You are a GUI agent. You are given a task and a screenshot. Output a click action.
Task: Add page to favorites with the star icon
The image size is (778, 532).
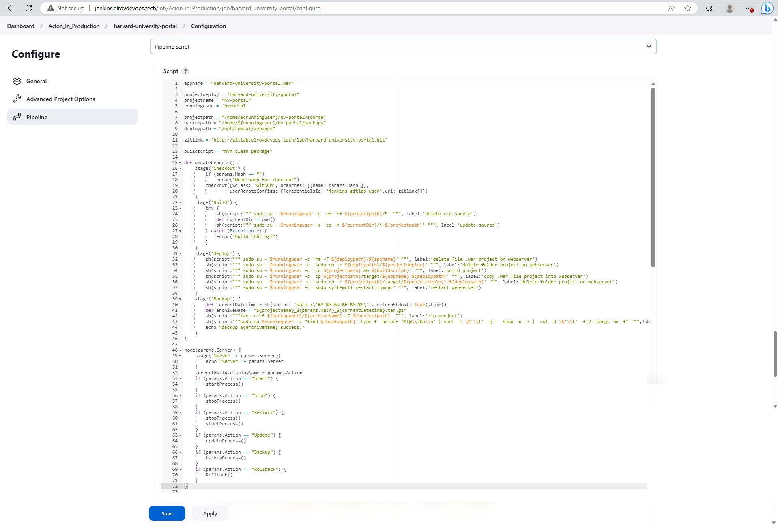click(x=688, y=8)
